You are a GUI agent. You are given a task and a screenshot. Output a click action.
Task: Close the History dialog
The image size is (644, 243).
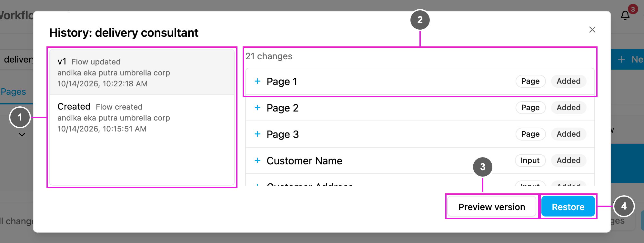[x=592, y=30]
